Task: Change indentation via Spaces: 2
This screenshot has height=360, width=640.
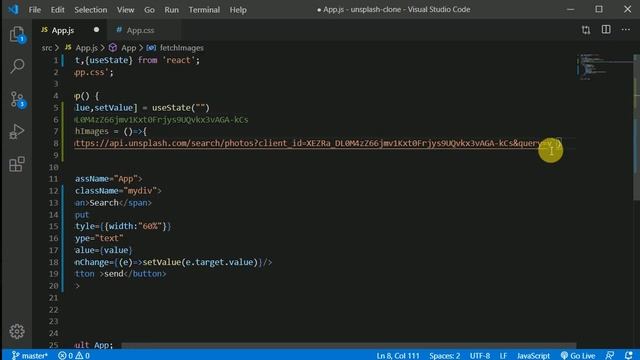Action: point(444,356)
